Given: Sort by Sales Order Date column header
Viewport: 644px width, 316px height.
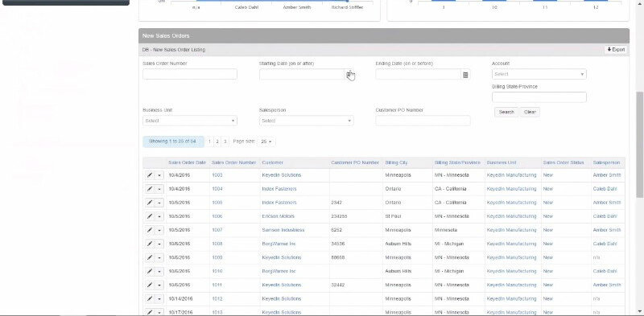Looking at the screenshot, I should click(187, 163).
